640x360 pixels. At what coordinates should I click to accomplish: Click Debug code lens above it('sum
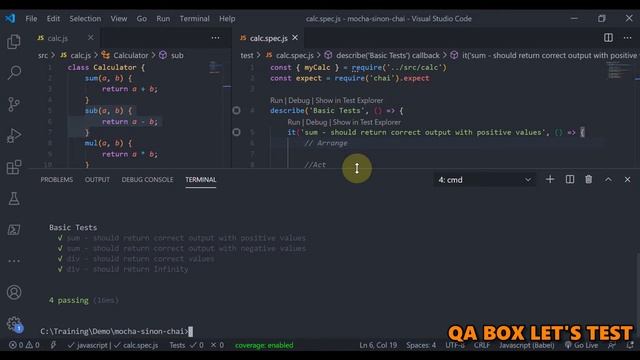click(x=316, y=122)
